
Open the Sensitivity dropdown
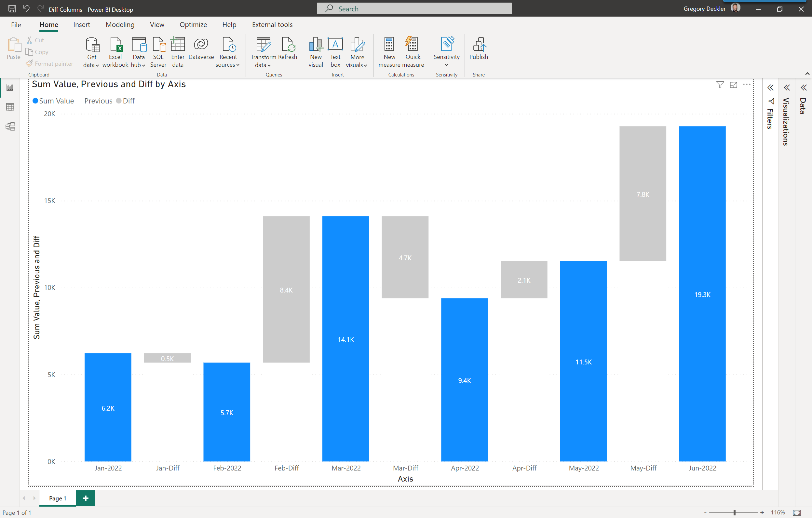tap(446, 52)
